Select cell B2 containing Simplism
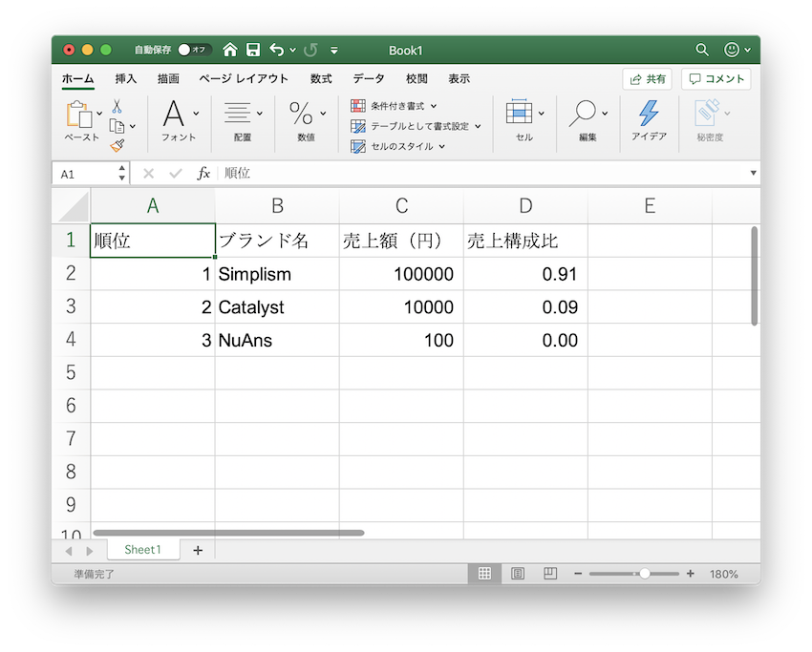The image size is (812, 652). (276, 275)
